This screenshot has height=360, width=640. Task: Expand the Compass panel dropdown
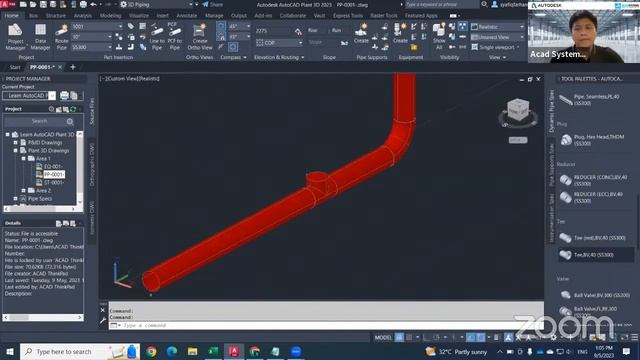pos(233,58)
